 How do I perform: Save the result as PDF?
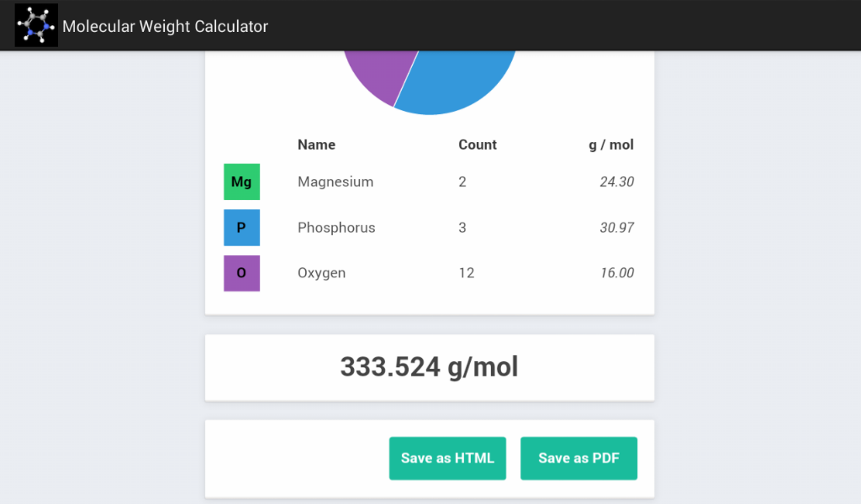pyautogui.click(x=578, y=458)
